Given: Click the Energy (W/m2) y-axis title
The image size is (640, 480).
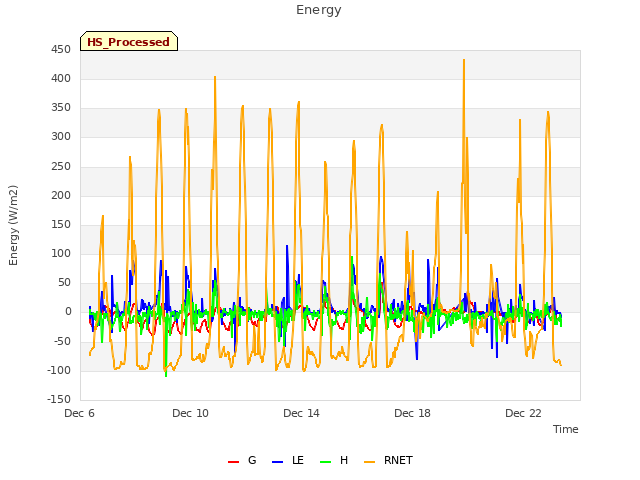Looking at the screenshot, I should point(13,225).
